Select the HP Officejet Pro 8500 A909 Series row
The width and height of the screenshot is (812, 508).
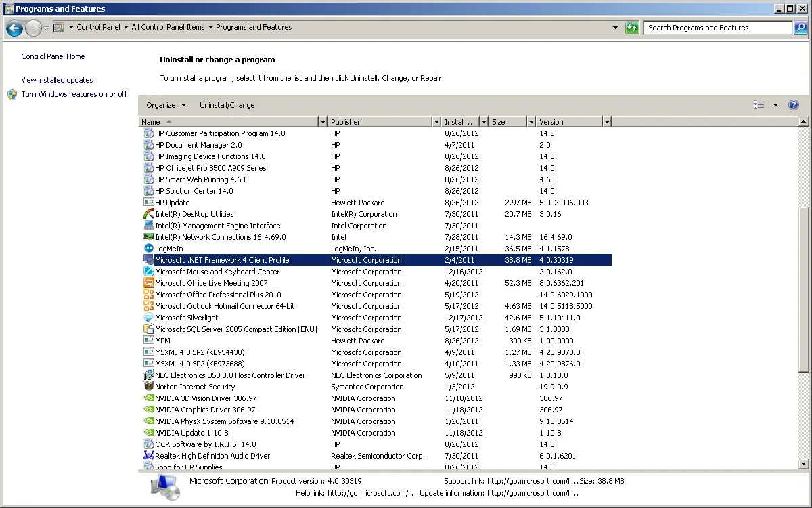point(376,168)
